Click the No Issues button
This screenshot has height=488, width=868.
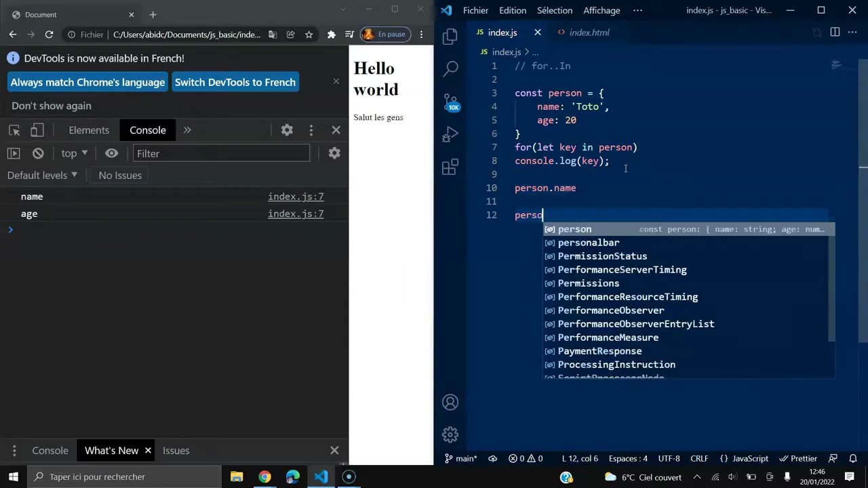click(x=120, y=175)
